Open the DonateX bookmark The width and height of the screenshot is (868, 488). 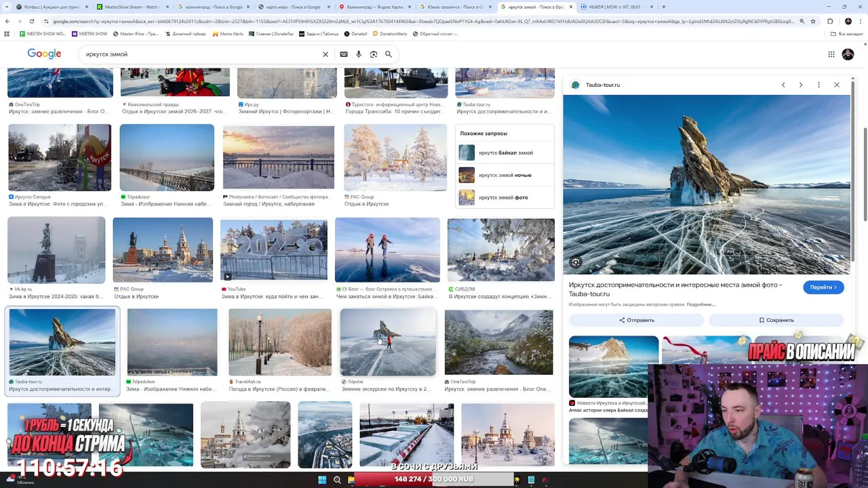[356, 33]
